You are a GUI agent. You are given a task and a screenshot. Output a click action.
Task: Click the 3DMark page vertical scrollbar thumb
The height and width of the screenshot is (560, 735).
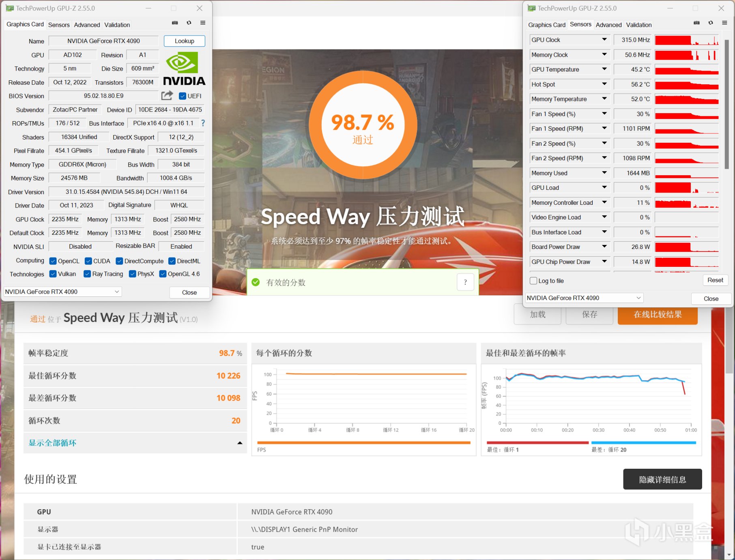(730, 341)
